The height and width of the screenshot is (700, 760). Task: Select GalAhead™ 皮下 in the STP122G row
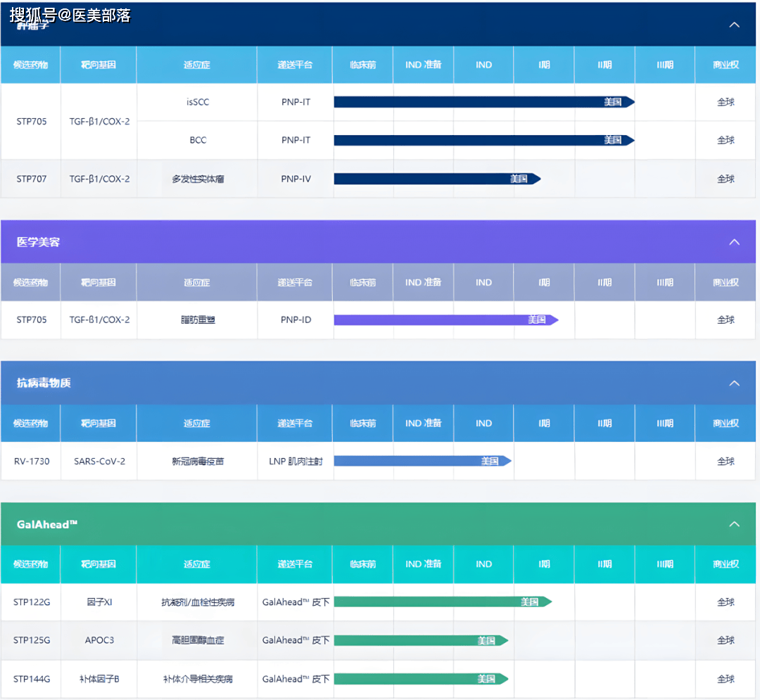click(296, 602)
